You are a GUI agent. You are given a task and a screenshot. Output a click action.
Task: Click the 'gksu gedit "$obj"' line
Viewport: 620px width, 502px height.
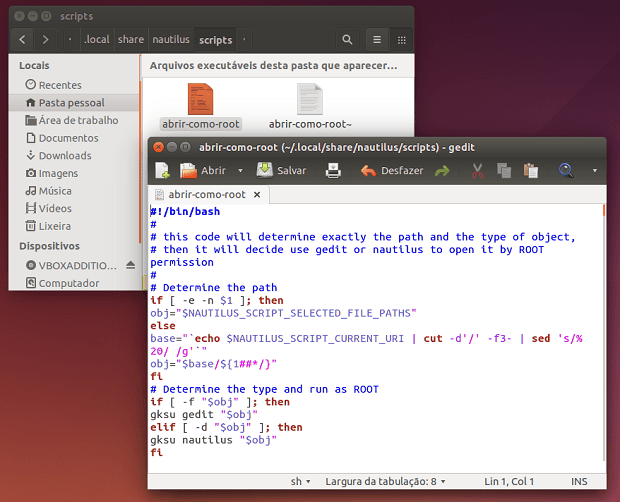point(204,414)
